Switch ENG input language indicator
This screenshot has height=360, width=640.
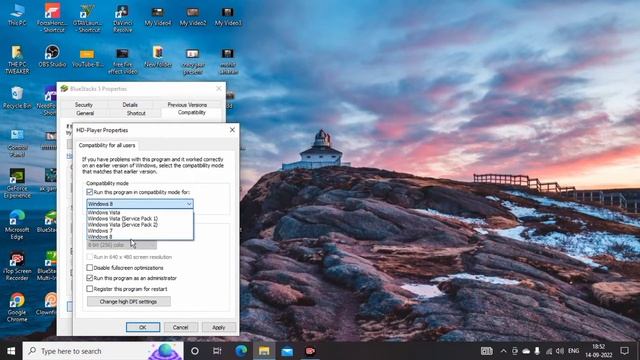(573, 351)
